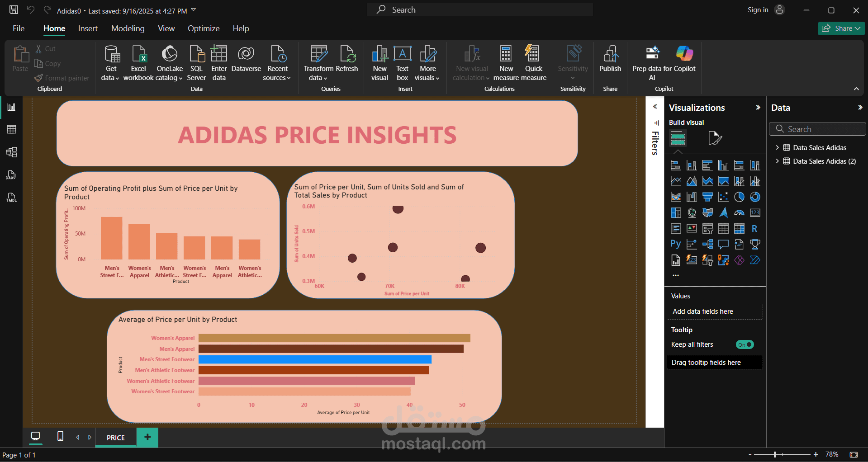Viewport: 868px width, 462px height.
Task: Click the Redo arrow icon
Action: pos(47,9)
